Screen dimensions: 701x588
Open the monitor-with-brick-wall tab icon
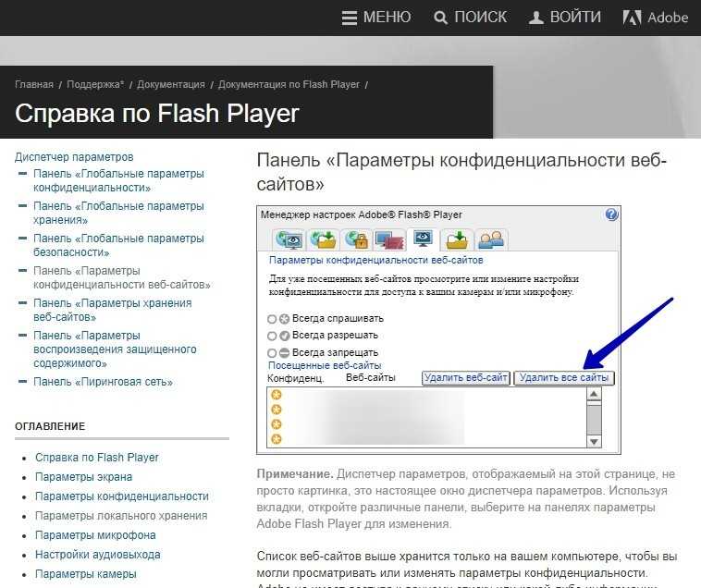389,240
